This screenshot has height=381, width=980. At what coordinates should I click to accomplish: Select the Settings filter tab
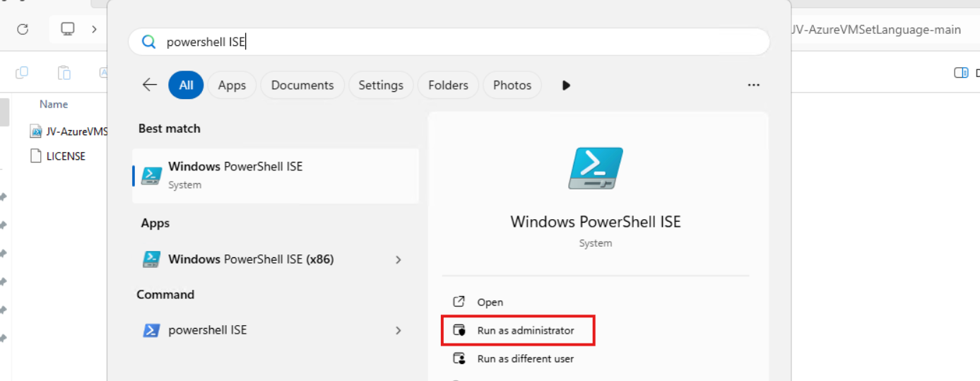[380, 85]
